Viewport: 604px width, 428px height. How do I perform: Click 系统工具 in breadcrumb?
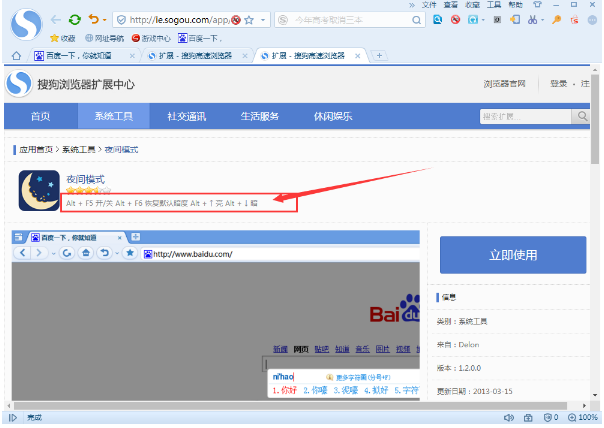click(x=79, y=149)
